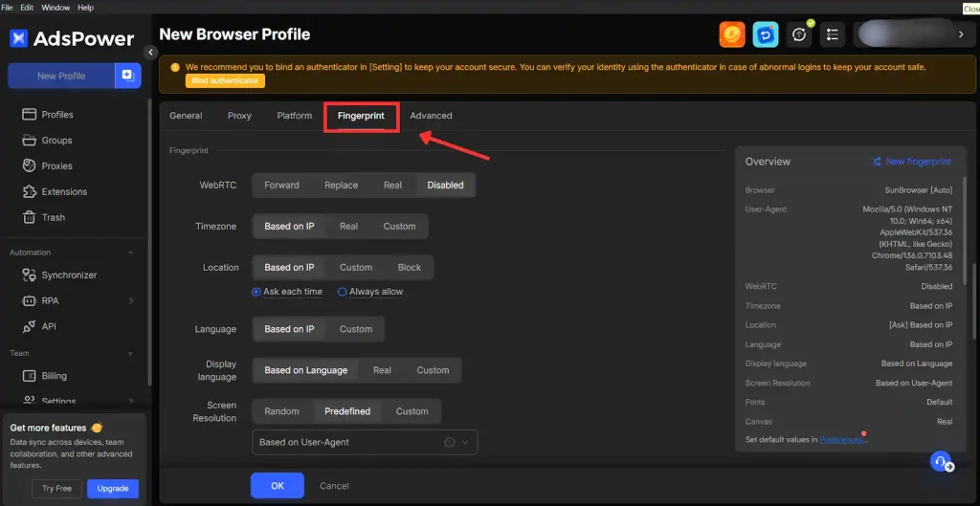980x506 pixels.
Task: Open the support chat headset icon
Action: (941, 462)
